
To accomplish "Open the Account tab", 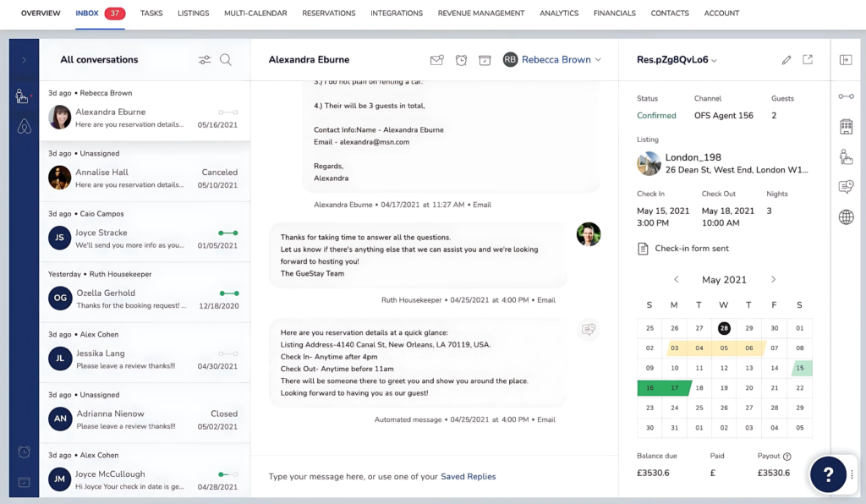I will coord(721,14).
